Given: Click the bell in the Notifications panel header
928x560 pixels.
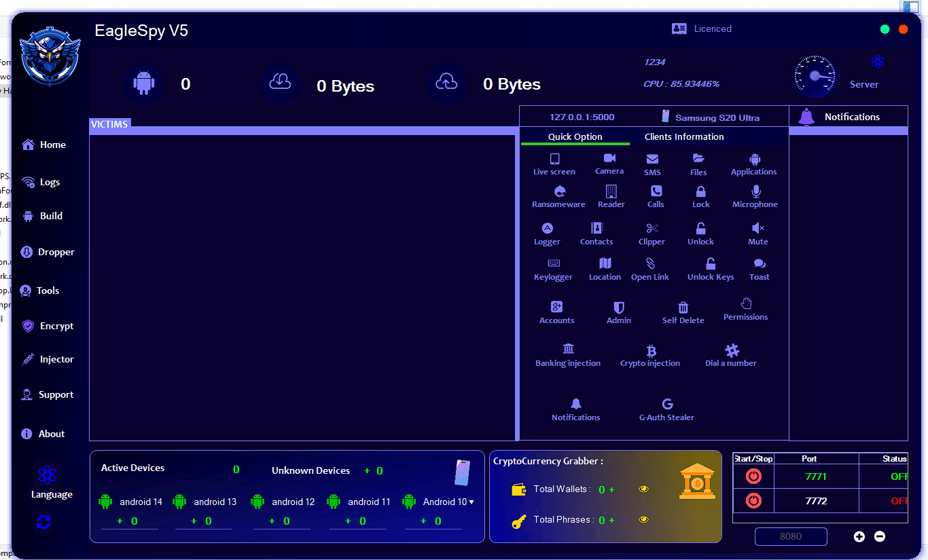Looking at the screenshot, I should 806,117.
